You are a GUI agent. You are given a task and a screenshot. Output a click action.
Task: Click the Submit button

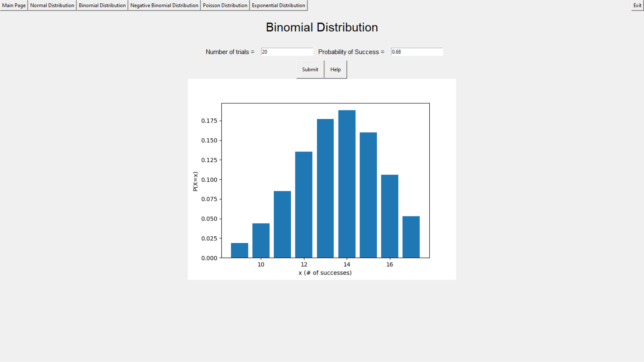coord(310,69)
